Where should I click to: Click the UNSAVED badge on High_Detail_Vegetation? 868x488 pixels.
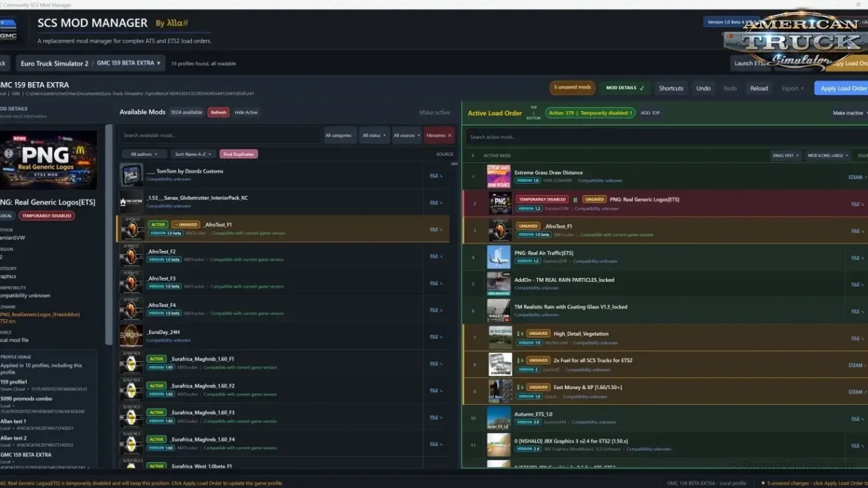point(538,333)
